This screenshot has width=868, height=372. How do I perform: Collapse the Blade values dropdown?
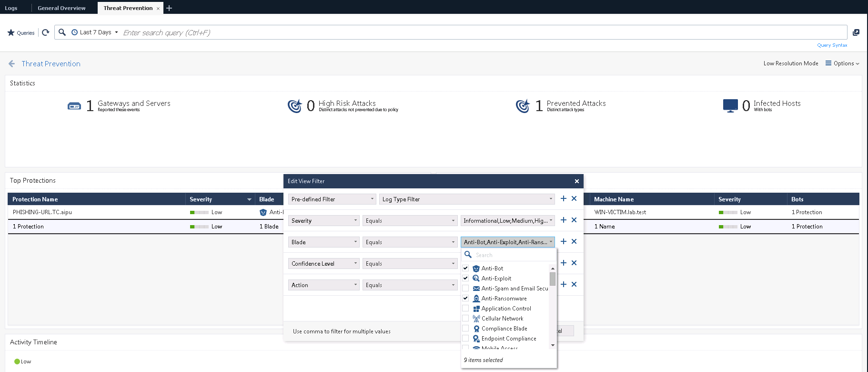coord(508,242)
